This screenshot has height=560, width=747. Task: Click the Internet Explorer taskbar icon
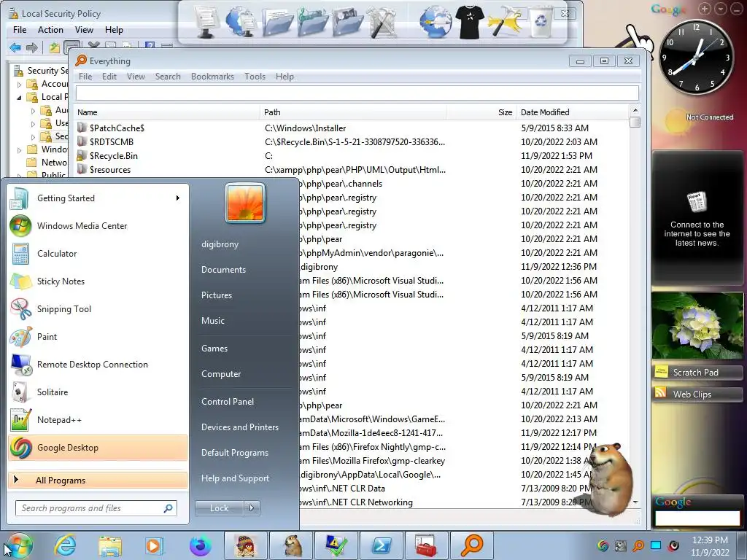click(x=65, y=545)
